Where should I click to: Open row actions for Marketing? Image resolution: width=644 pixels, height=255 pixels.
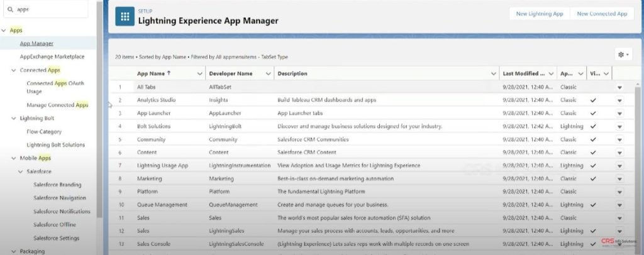pyautogui.click(x=619, y=179)
